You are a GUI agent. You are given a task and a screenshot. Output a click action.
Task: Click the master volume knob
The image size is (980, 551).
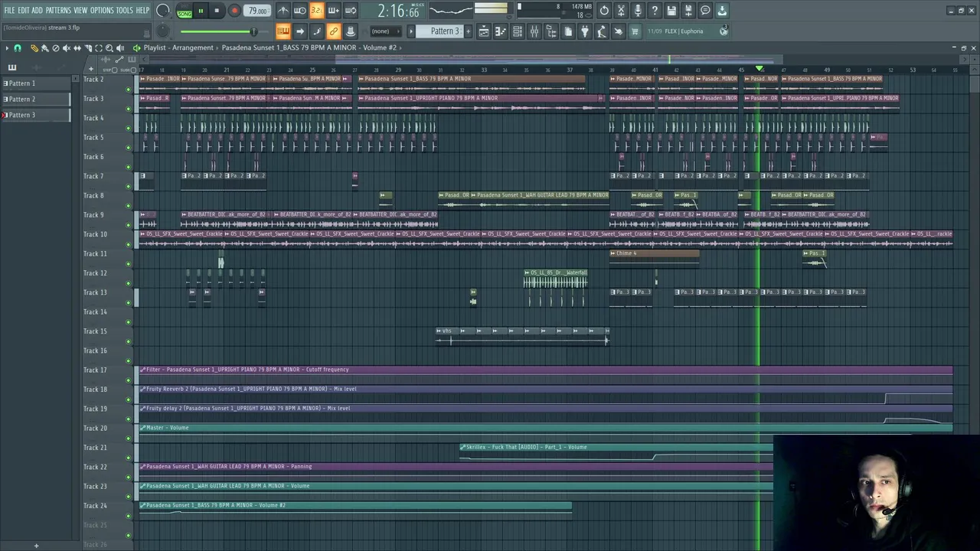click(163, 11)
